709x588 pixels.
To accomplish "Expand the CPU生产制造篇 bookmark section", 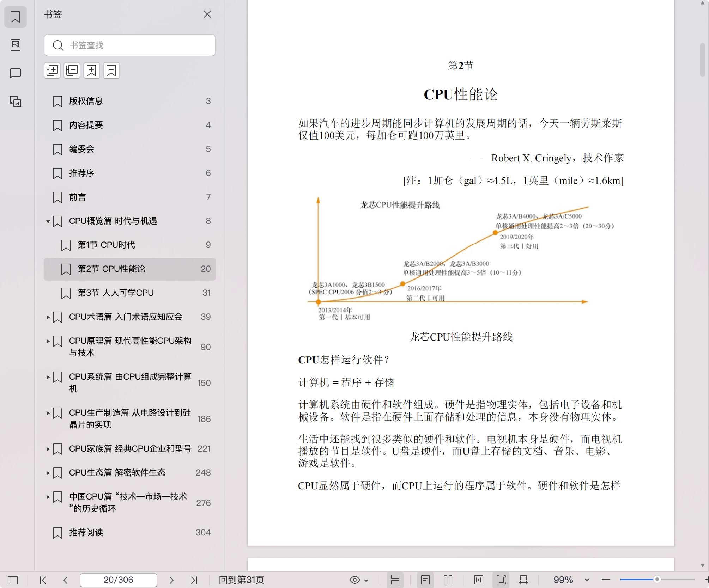I will (x=48, y=413).
